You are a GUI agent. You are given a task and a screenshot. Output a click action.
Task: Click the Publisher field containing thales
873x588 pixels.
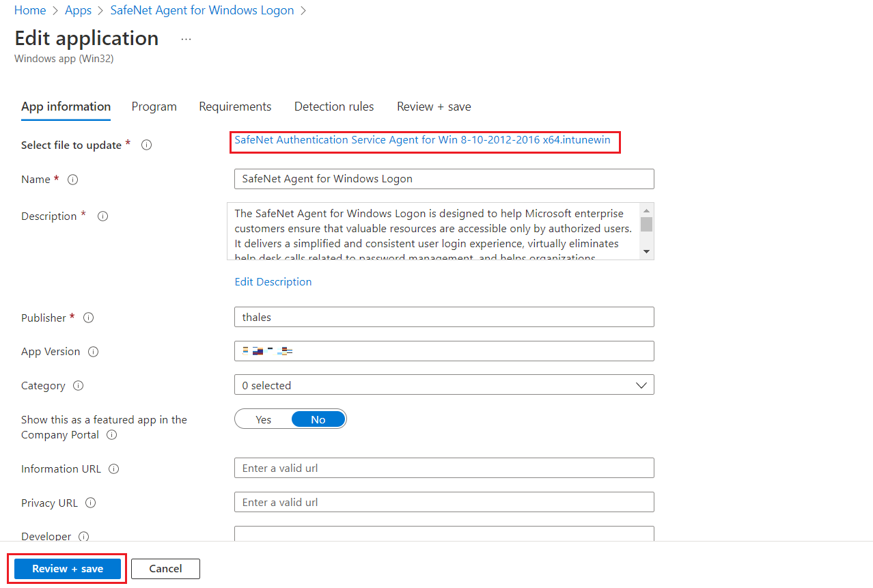tap(444, 317)
